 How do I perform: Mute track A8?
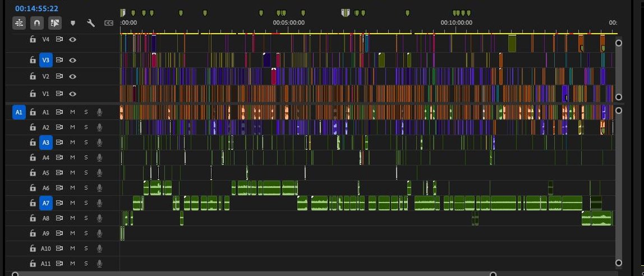pyautogui.click(x=73, y=218)
